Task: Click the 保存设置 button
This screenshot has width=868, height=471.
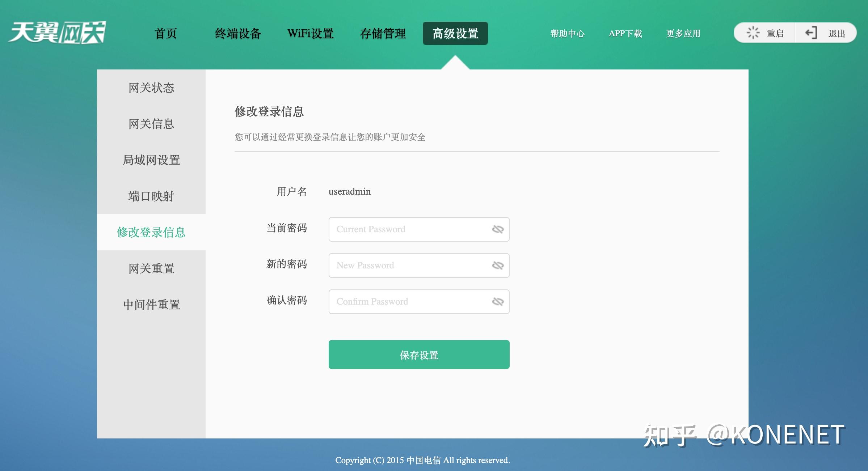Action: (x=419, y=355)
